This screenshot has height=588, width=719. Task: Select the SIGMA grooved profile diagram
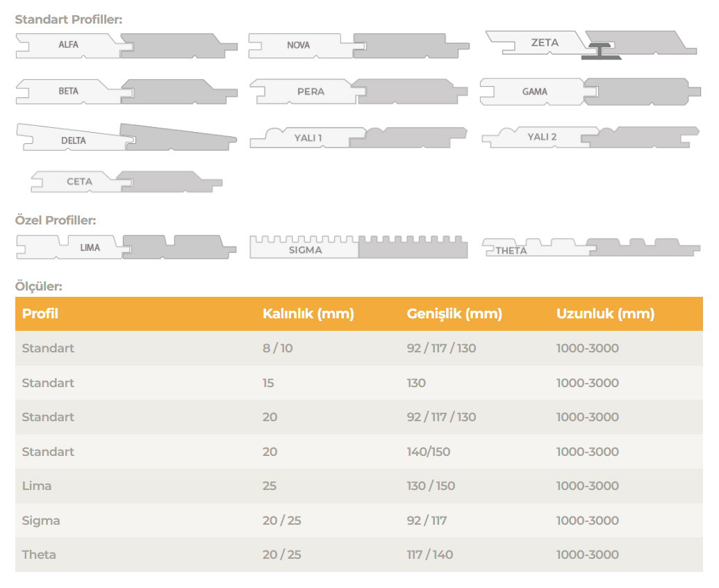358,247
